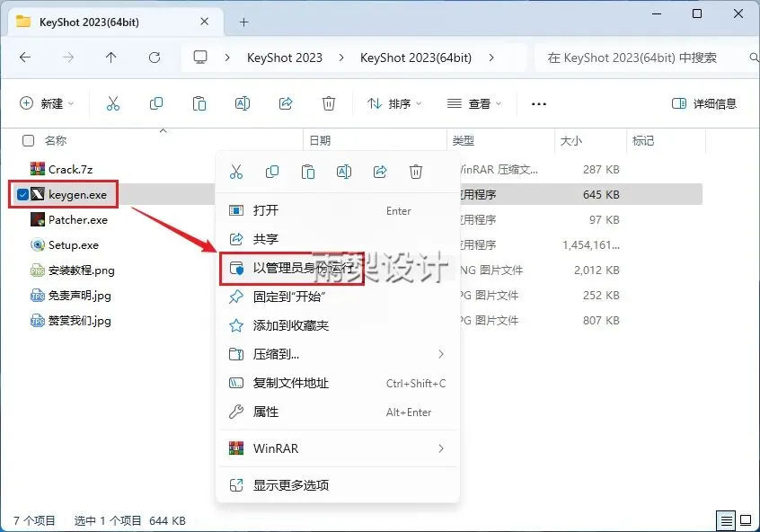Click the 1,454,161... size cell

pos(591,245)
